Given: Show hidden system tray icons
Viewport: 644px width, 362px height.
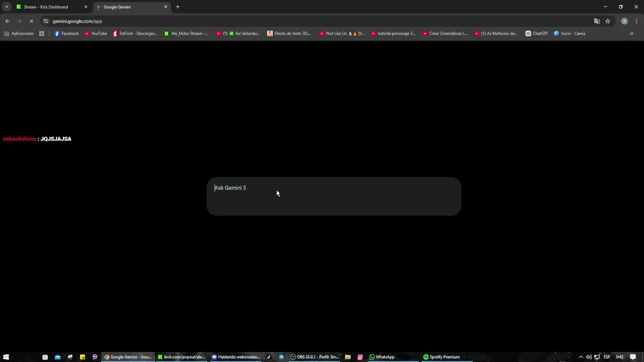Looking at the screenshot, I should (581, 357).
